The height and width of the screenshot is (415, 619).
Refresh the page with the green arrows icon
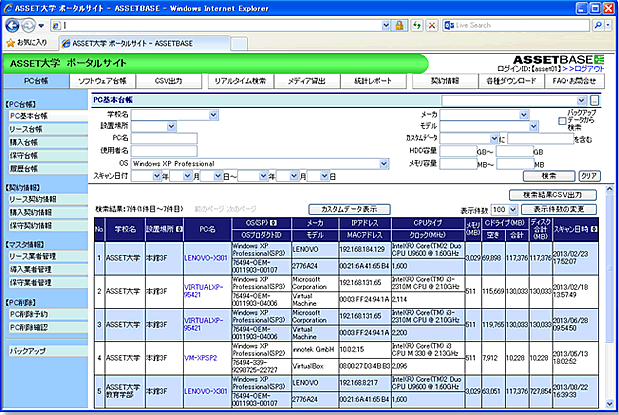coord(417,25)
